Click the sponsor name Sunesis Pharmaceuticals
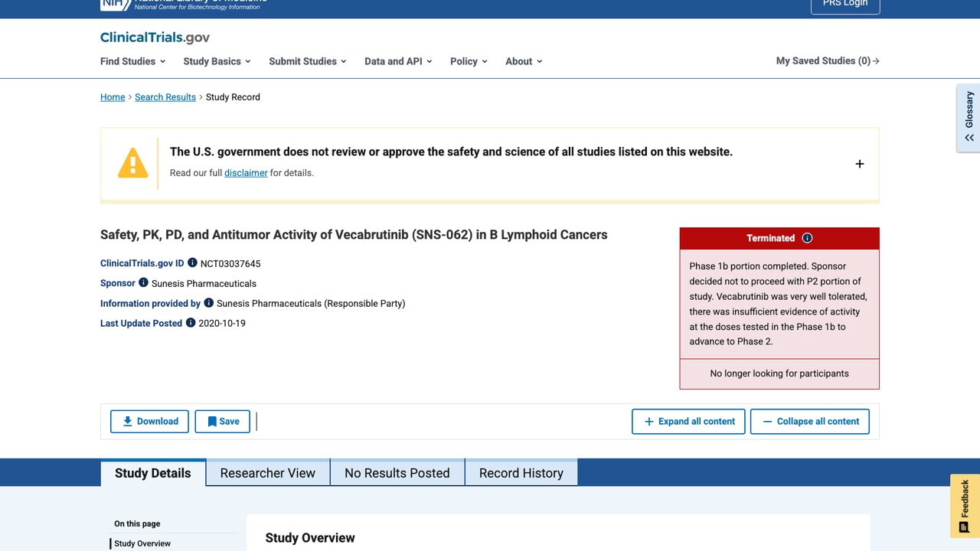980x551 pixels. (x=204, y=284)
